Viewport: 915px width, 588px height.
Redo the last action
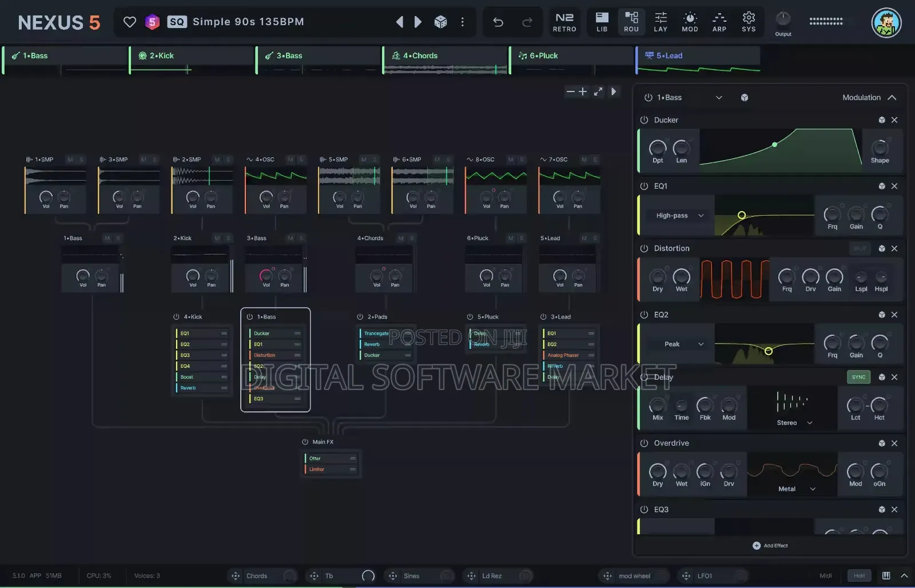527,22
